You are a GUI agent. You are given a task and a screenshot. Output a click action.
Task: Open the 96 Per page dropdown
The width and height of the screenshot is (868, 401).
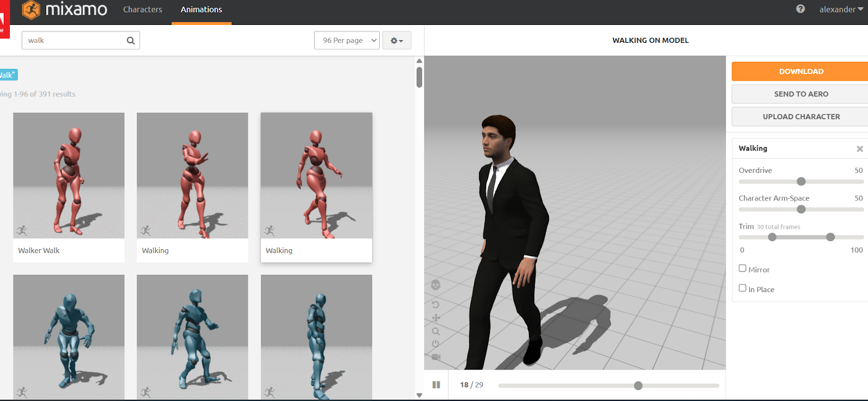tap(347, 40)
